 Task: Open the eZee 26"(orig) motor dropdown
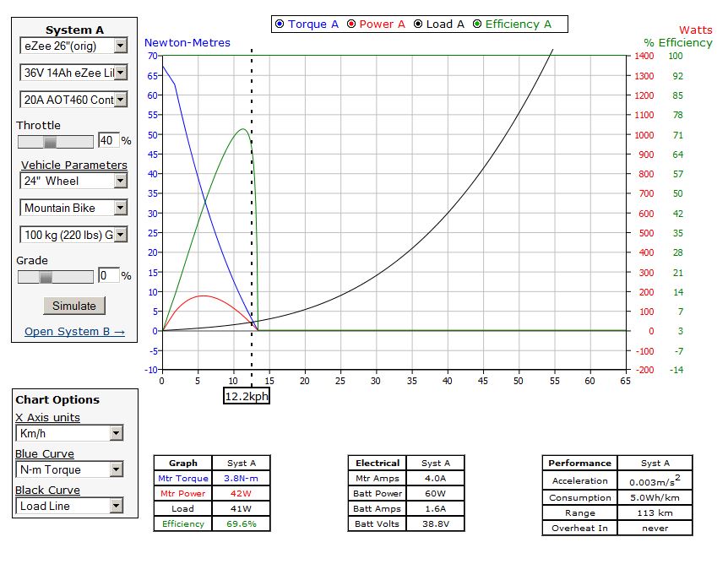[73, 46]
